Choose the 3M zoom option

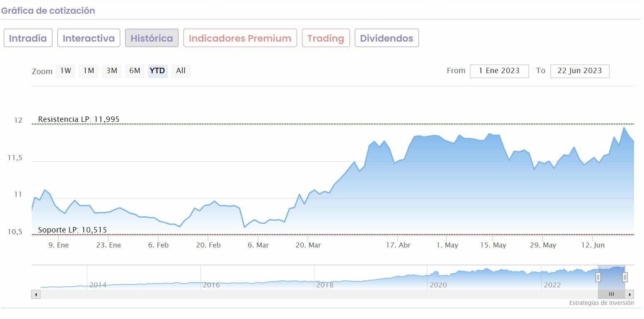[x=111, y=71]
